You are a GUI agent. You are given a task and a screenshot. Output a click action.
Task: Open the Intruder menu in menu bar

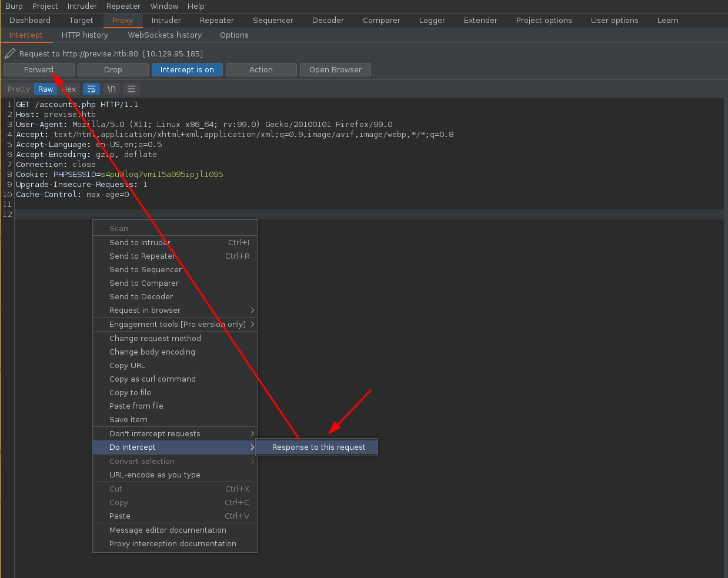(x=82, y=6)
